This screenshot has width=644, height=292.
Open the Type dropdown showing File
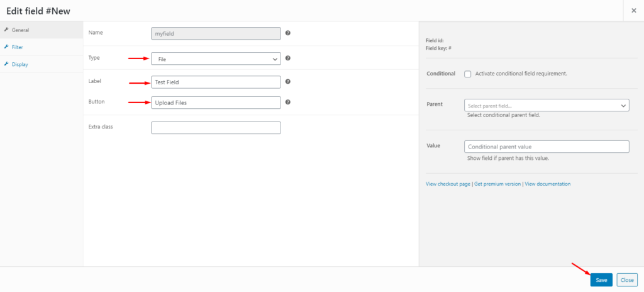click(216, 59)
